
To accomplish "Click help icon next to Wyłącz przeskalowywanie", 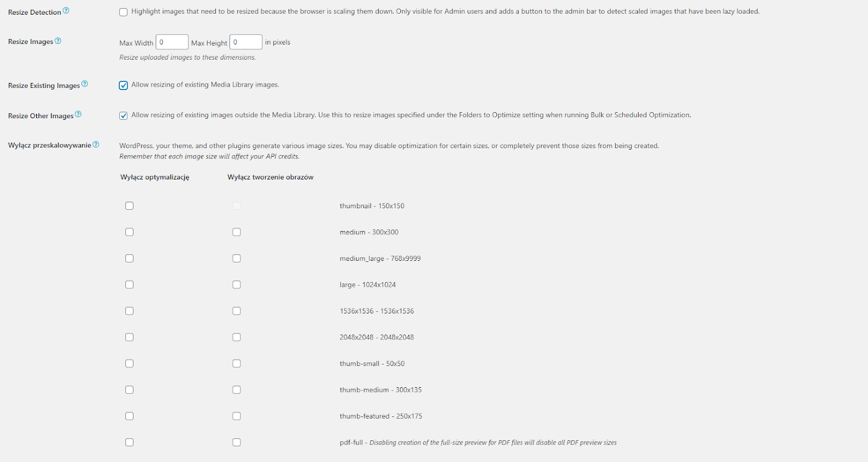I will (96, 144).
